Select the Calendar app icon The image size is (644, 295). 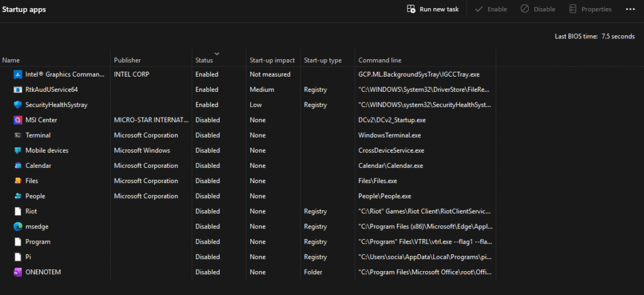pos(17,165)
